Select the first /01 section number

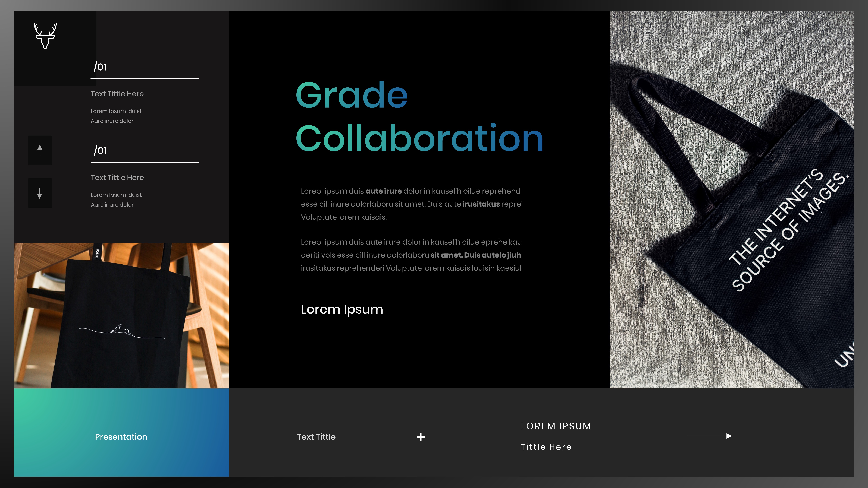pos(100,67)
